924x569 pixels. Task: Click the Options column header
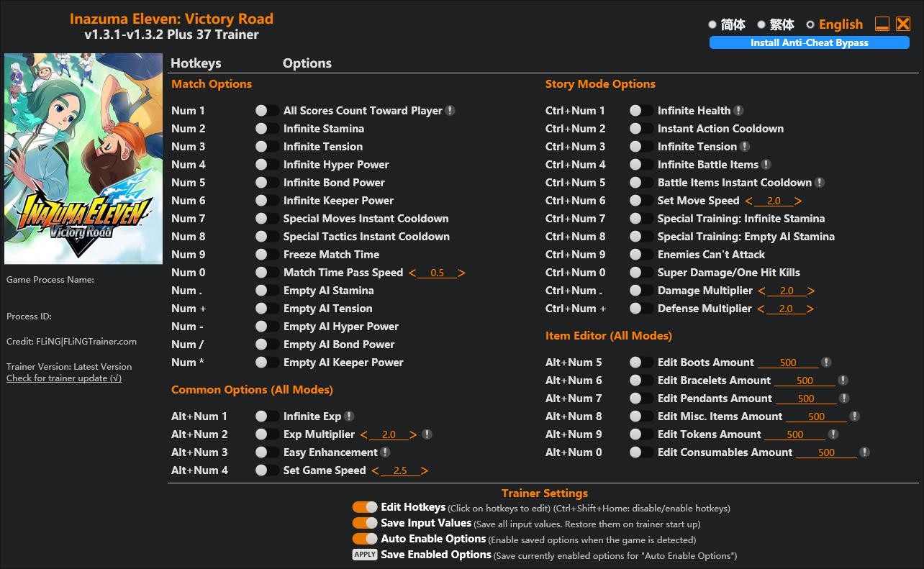307,63
